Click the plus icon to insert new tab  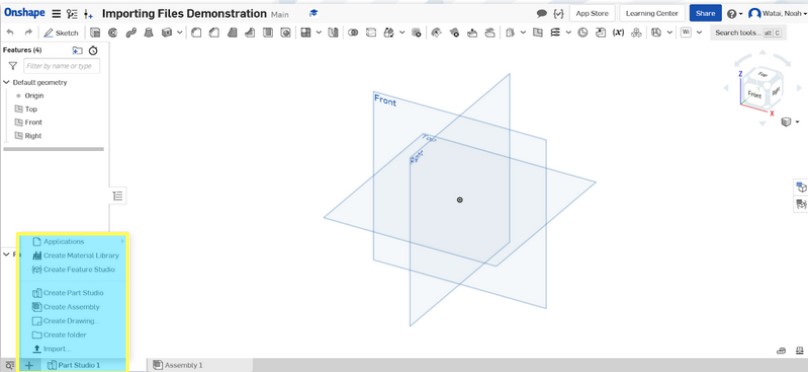click(x=29, y=365)
